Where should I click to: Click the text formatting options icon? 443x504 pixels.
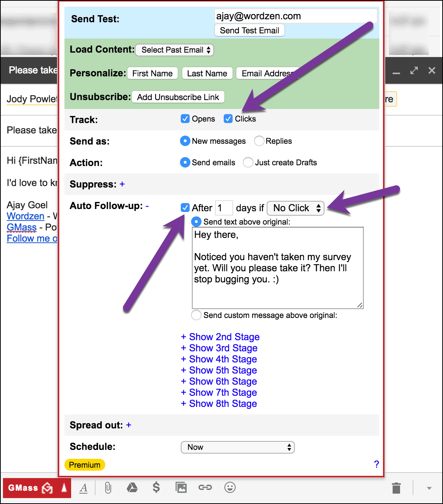[84, 488]
